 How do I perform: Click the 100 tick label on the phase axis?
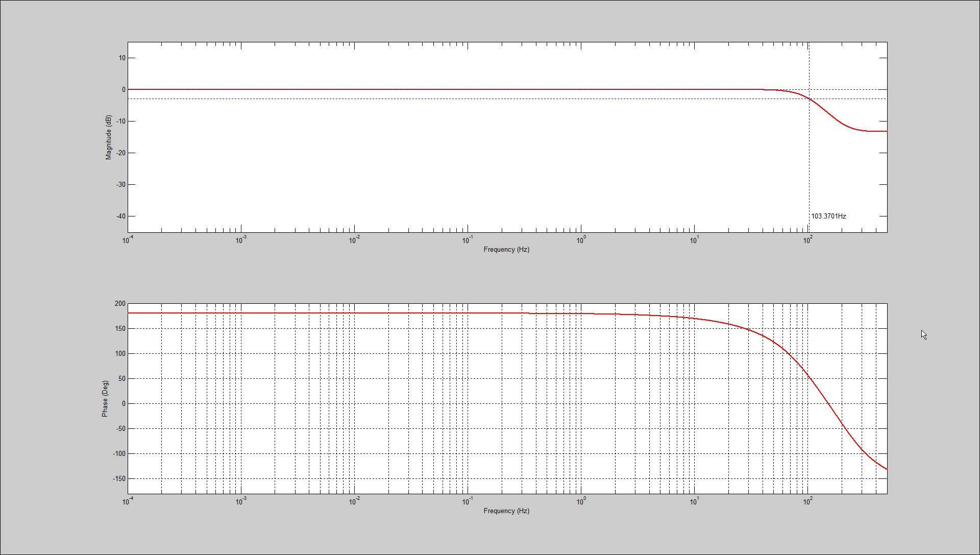point(120,353)
